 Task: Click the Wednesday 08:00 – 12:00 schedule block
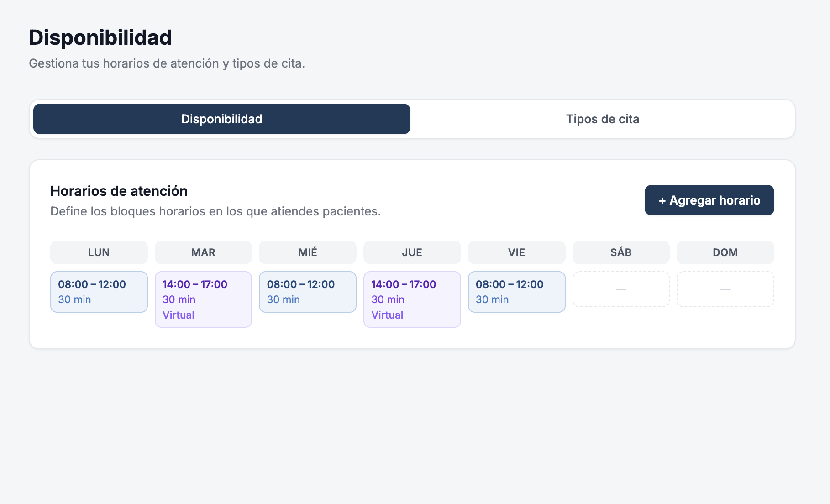click(308, 292)
